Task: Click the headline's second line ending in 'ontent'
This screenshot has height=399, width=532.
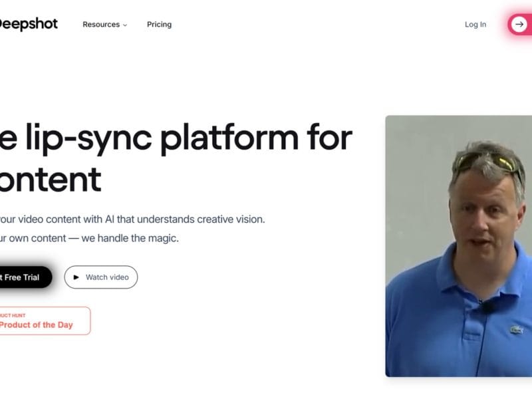Action: tap(50, 178)
